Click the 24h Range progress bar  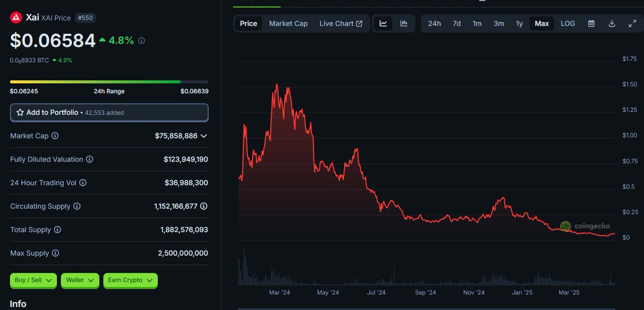click(x=109, y=82)
